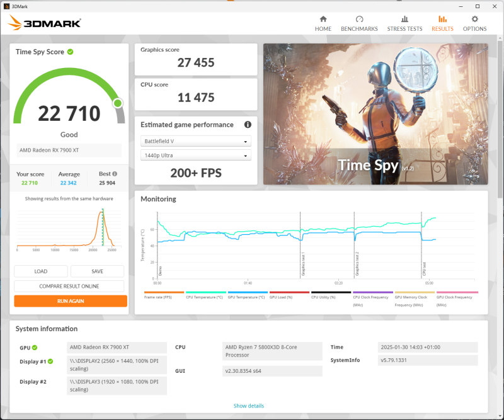Toggle GPU Load (%) red legend
The width and height of the screenshot is (504, 420).
click(289, 295)
